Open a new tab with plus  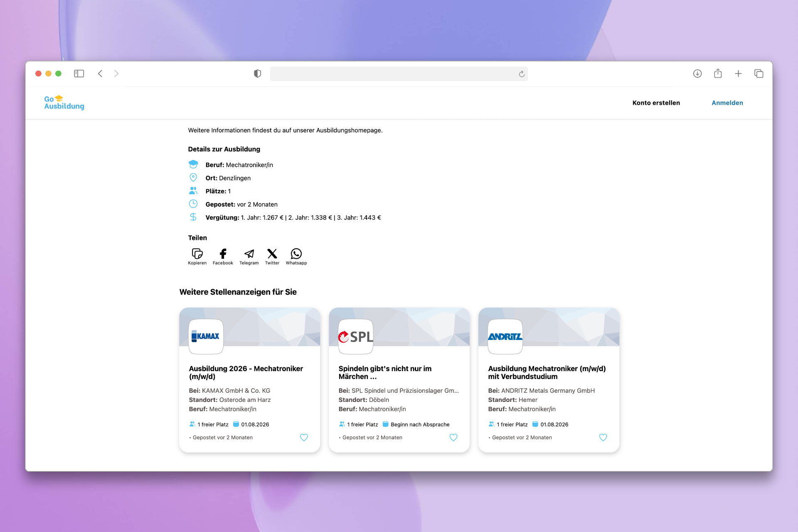738,74
